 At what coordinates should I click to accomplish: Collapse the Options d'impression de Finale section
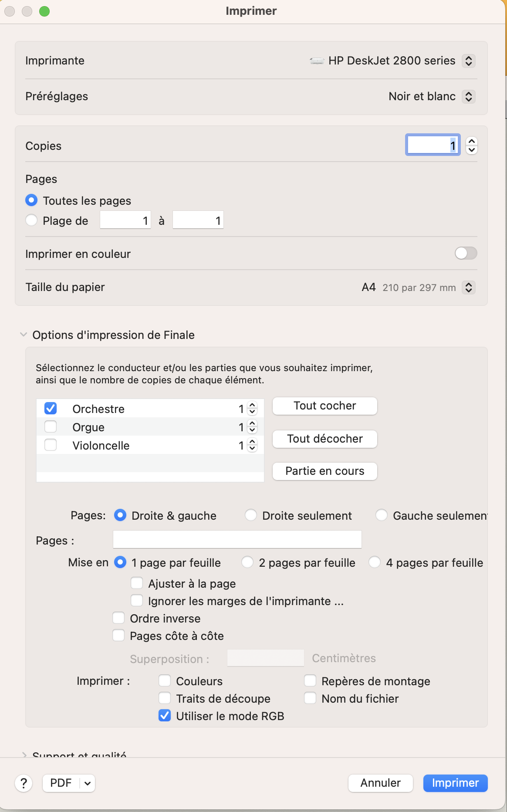coord(24,335)
